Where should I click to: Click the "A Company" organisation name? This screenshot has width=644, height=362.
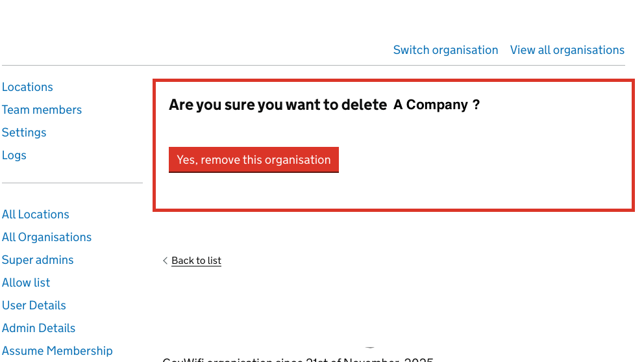point(430,105)
